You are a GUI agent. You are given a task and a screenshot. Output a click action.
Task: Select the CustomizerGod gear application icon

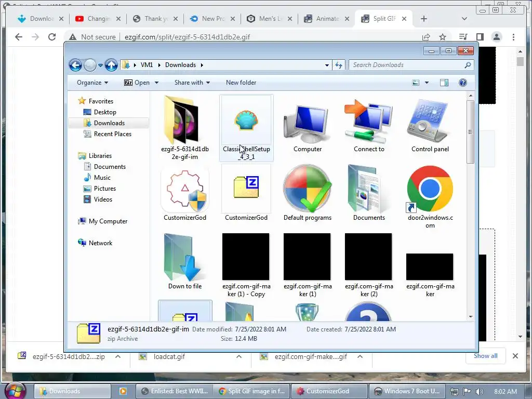click(x=185, y=189)
